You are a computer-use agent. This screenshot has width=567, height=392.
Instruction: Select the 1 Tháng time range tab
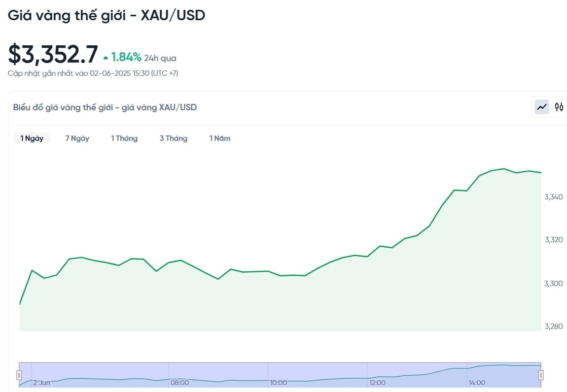tap(124, 138)
